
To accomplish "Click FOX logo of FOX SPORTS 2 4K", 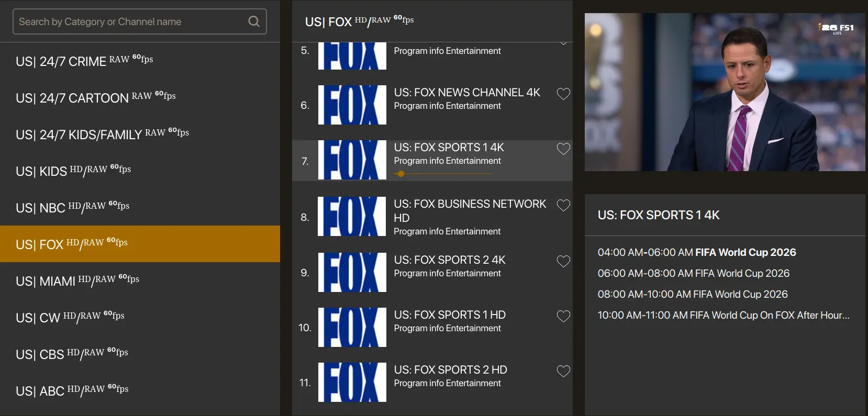I will click(352, 272).
